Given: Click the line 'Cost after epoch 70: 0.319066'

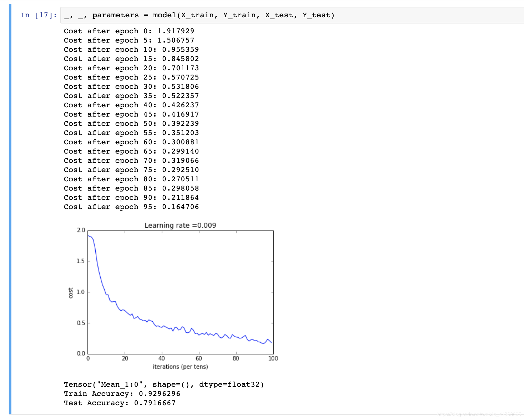Looking at the screenshot, I should click(131, 161).
